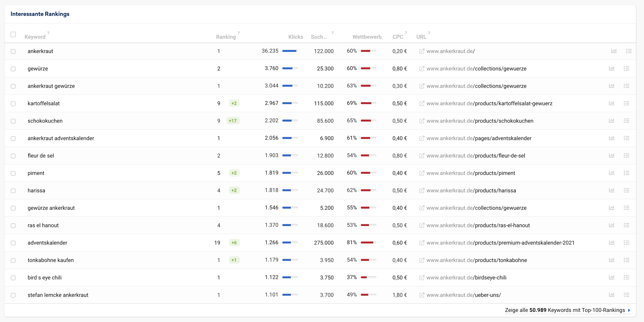Sort by Such... search volume header
This screenshot has height=322, width=644.
pos(319,37)
